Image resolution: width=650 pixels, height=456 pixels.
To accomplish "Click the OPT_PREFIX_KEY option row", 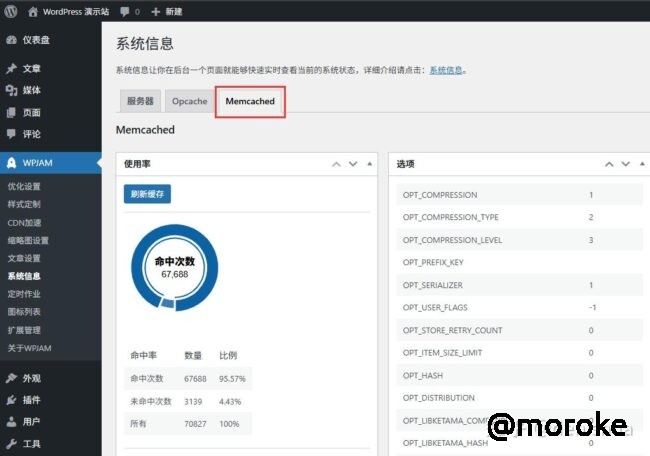I will click(x=520, y=262).
